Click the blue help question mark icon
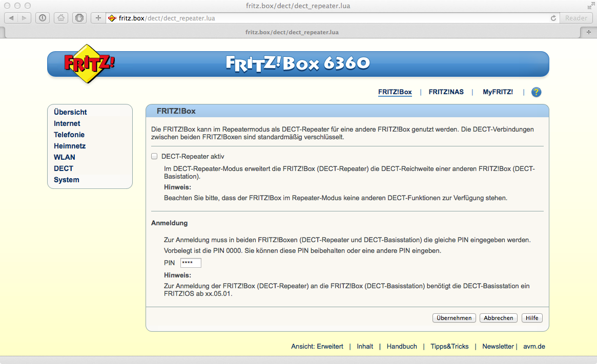This screenshot has height=364, width=597. pos(536,92)
